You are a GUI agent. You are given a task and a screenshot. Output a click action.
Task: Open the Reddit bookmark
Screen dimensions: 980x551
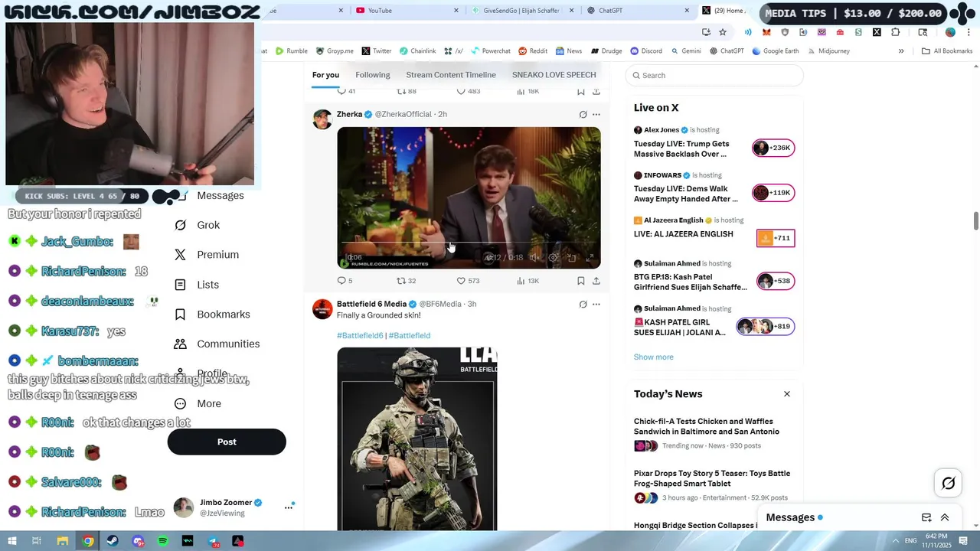tap(533, 51)
